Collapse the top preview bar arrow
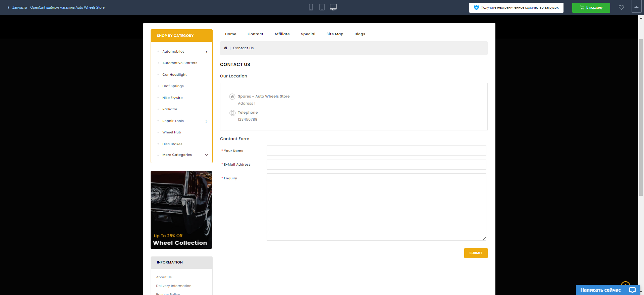This screenshot has width=644, height=295. pyautogui.click(x=636, y=7)
